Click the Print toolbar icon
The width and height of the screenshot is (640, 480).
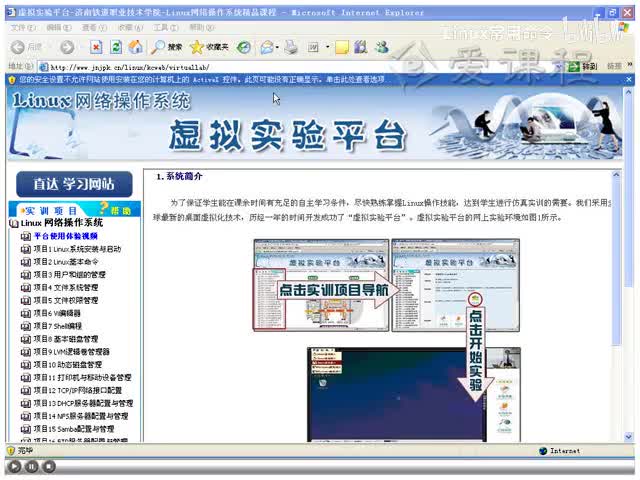click(291, 47)
